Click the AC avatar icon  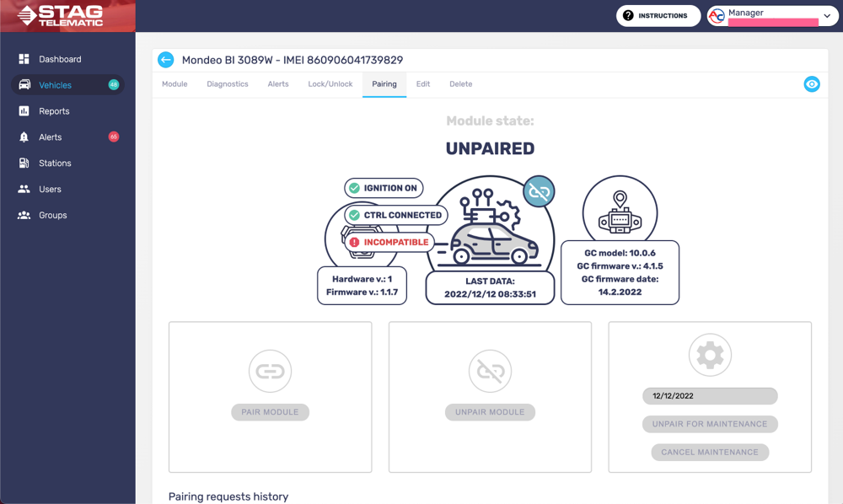pyautogui.click(x=717, y=16)
